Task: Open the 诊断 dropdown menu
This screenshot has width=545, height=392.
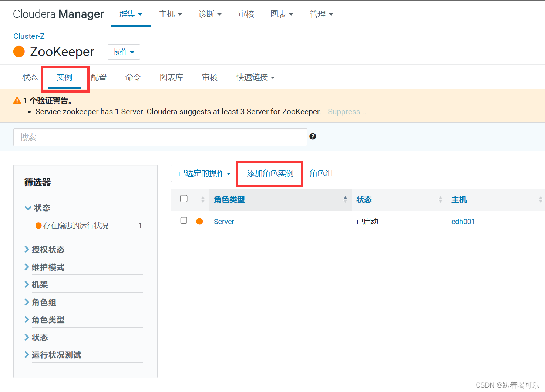Action: [210, 14]
